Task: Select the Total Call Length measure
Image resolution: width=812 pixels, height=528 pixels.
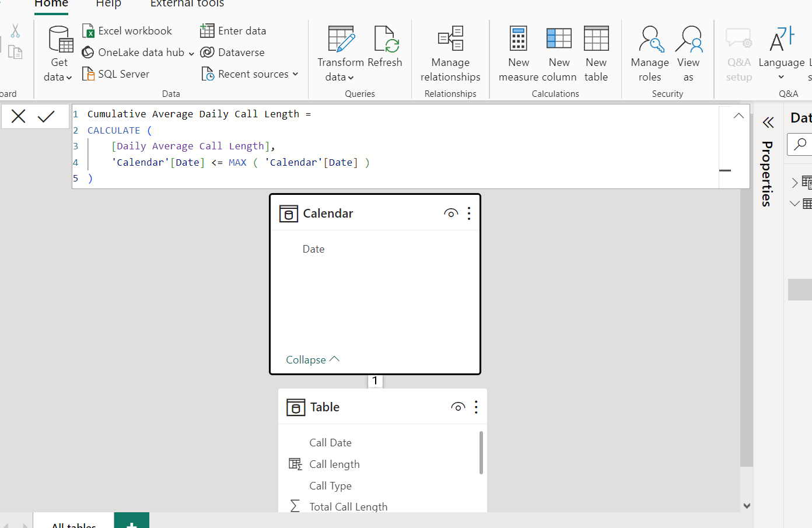Action: click(348, 506)
